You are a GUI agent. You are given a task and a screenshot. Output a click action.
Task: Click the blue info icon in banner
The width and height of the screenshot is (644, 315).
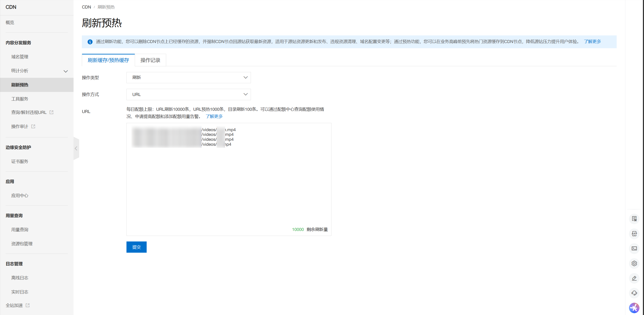[90, 42]
